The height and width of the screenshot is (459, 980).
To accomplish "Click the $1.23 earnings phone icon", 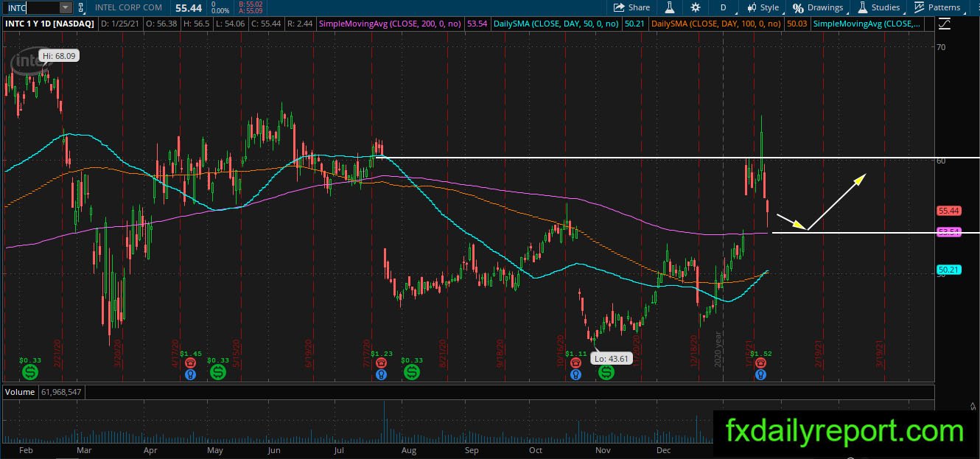I will (381, 362).
